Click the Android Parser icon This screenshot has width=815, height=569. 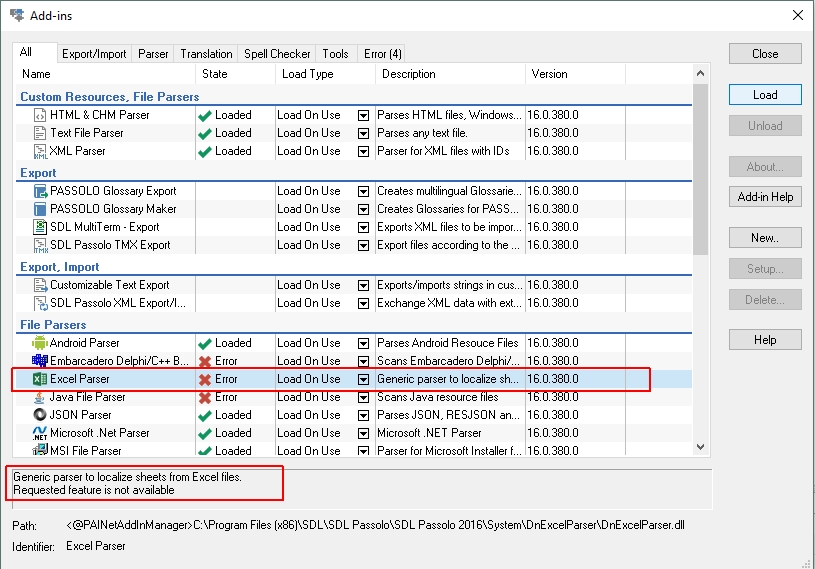40,343
